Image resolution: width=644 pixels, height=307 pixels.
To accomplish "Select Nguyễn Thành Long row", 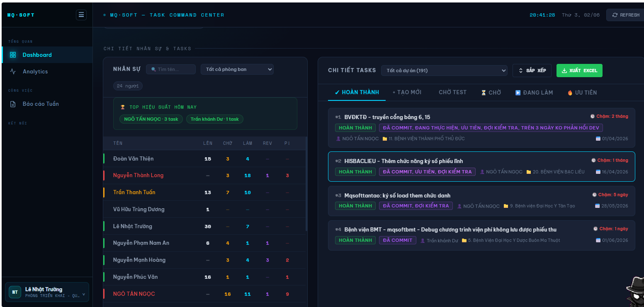I will coord(204,175).
